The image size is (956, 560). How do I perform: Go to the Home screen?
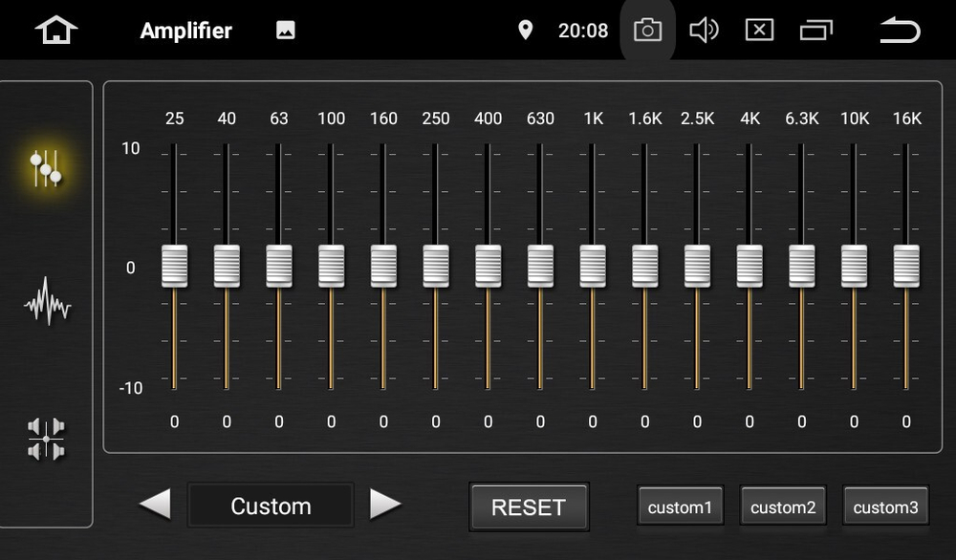[x=55, y=31]
